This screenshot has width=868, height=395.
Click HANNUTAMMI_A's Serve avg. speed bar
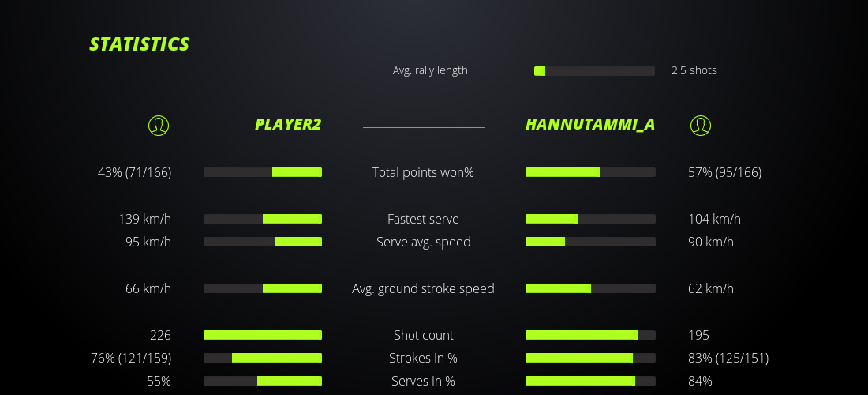point(590,242)
